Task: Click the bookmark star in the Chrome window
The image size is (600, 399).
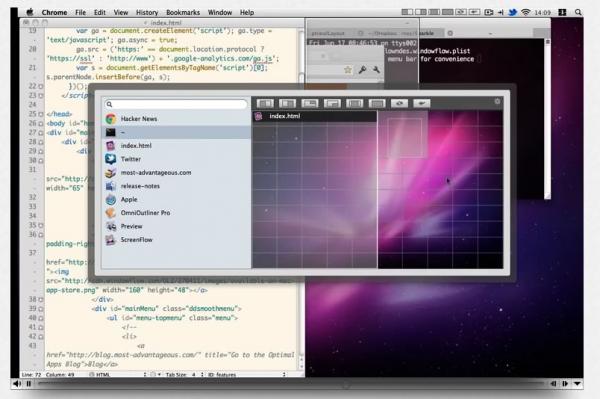Action: 347,70
